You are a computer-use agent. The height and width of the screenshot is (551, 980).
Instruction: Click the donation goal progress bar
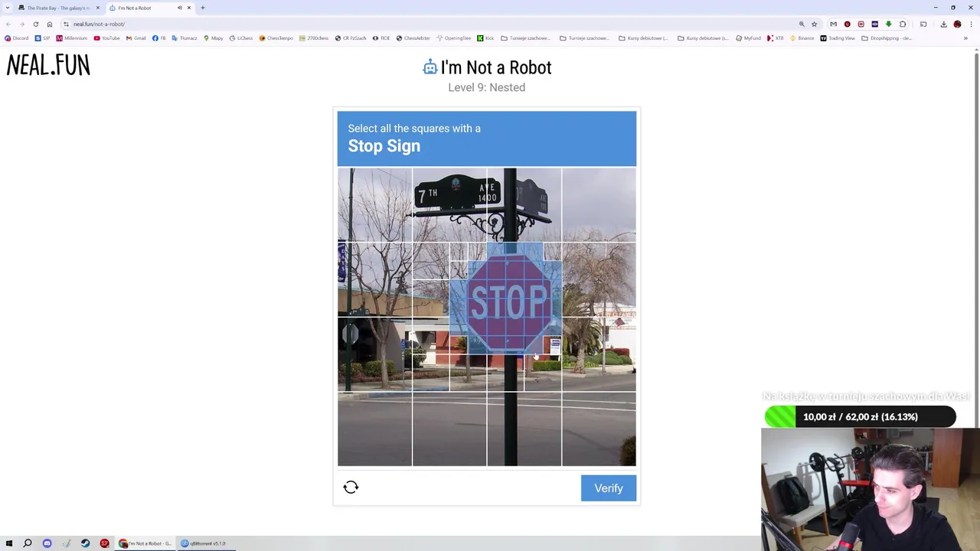click(x=860, y=417)
